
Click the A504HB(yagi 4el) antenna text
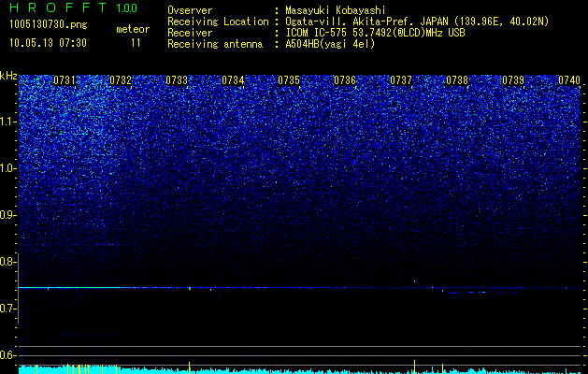pos(330,44)
